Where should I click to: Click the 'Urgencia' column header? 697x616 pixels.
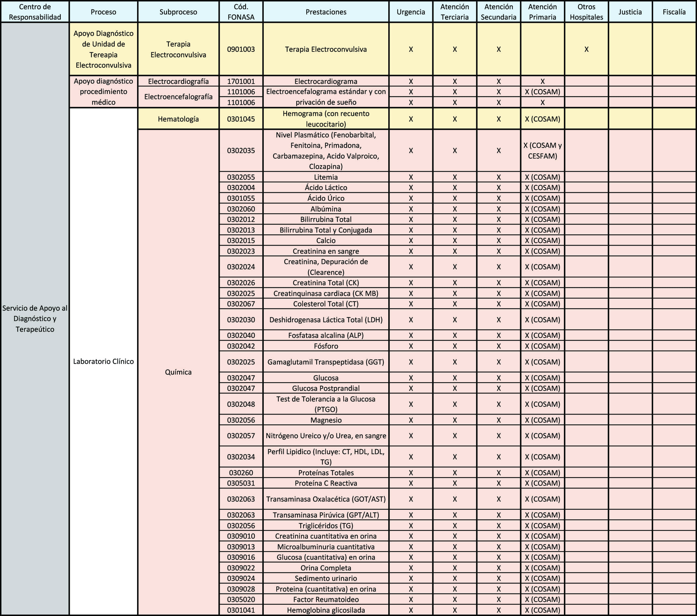pos(411,12)
